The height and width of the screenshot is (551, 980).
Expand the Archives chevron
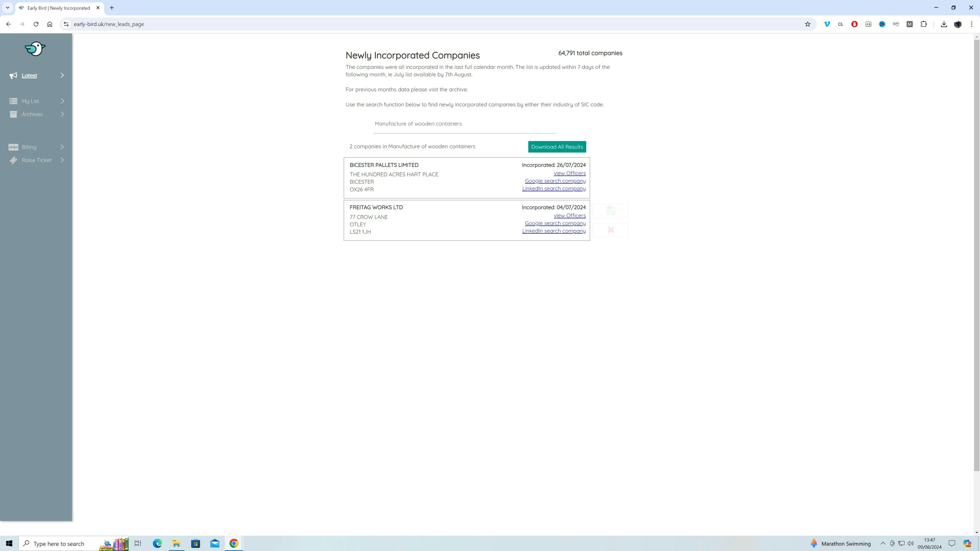coord(62,114)
